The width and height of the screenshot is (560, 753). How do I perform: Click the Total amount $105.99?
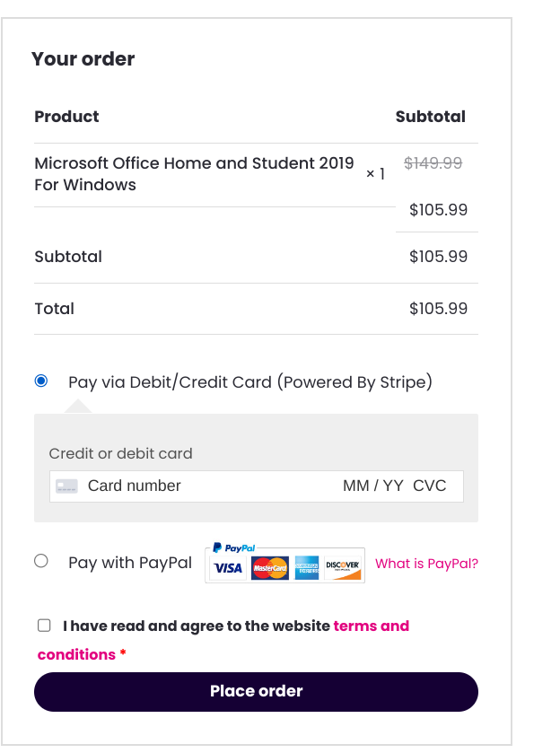pos(438,308)
